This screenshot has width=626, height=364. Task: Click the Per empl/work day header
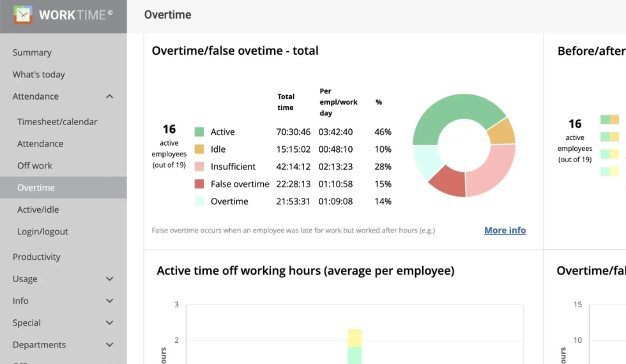pyautogui.click(x=338, y=102)
